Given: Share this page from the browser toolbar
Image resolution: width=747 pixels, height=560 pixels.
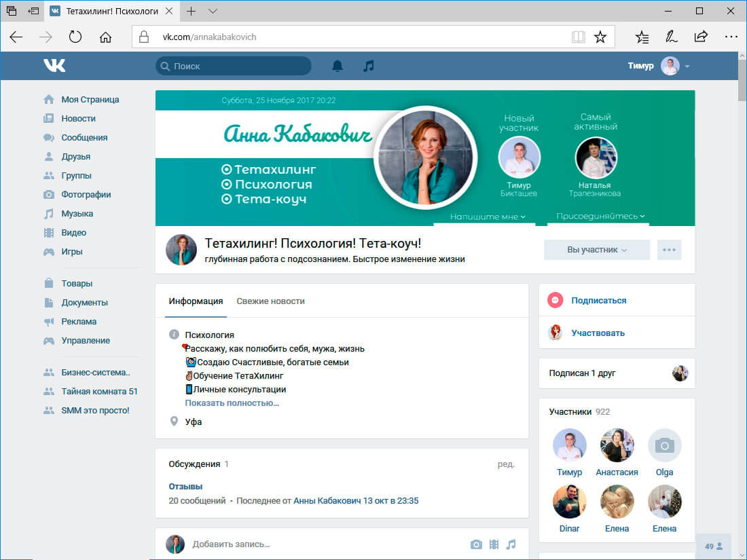Looking at the screenshot, I should (701, 37).
